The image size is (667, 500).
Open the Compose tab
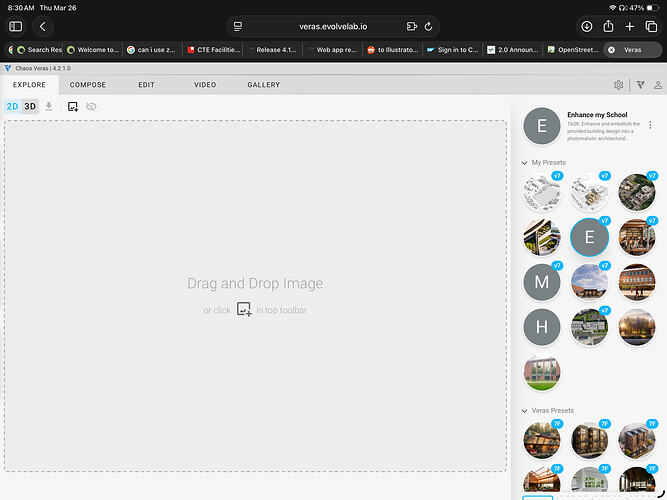click(x=88, y=85)
